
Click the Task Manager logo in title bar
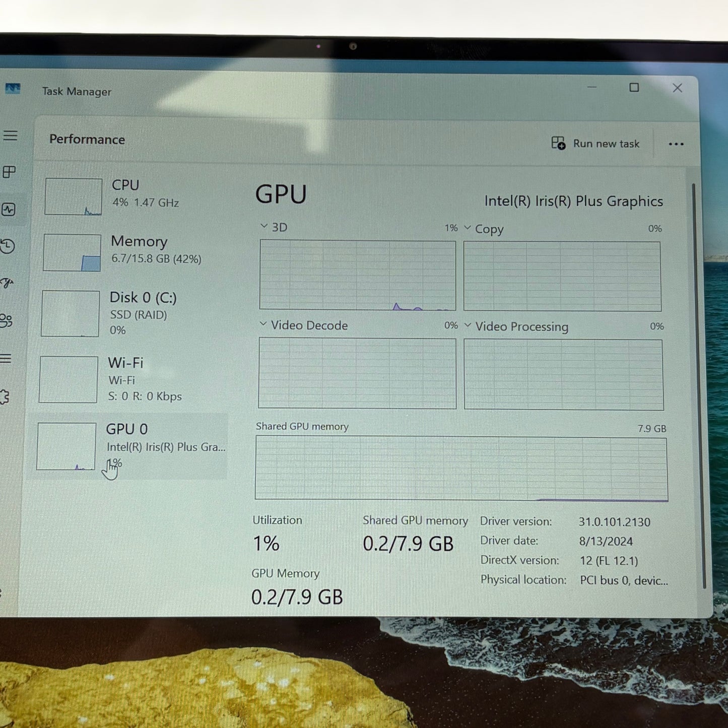(14, 89)
